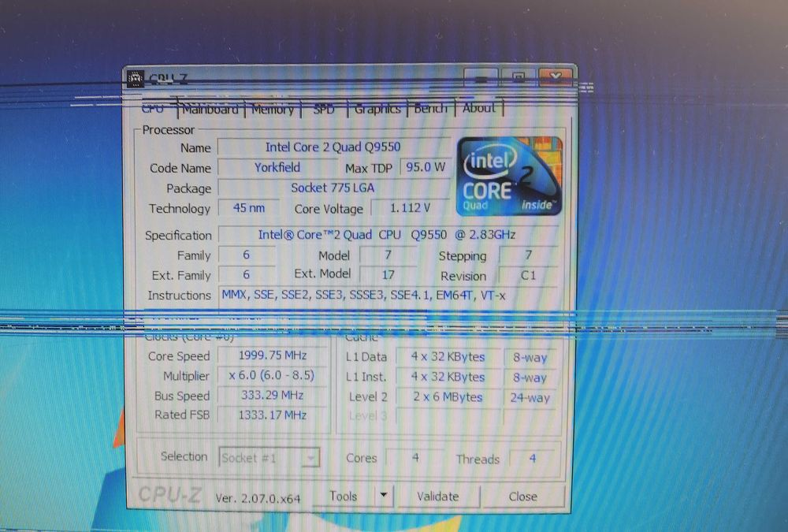Click the Ext. Model value '17'
788x532 pixels.
coord(388,275)
